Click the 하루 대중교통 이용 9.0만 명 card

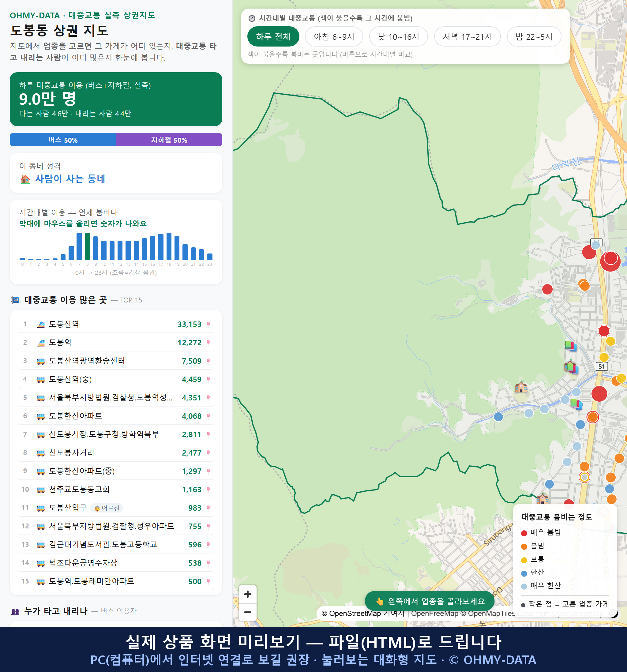point(116,99)
